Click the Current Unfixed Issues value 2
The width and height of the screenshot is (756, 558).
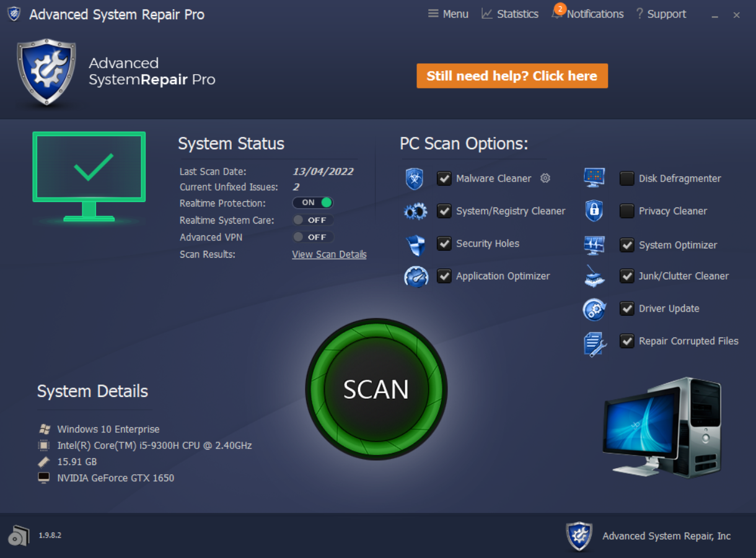pos(296,187)
